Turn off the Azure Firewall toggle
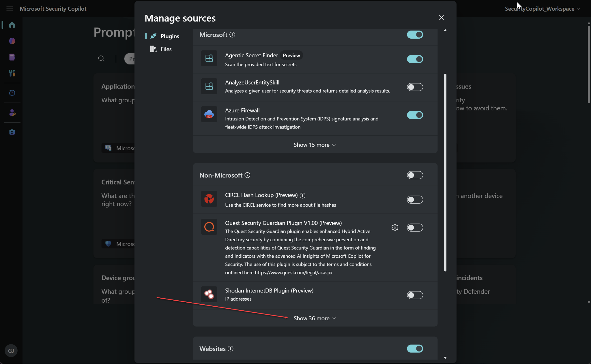 tap(415, 115)
